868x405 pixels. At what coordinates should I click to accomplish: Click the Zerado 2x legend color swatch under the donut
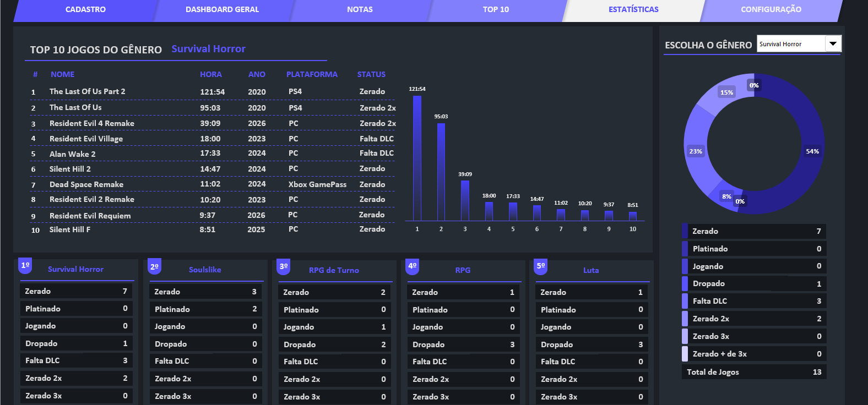pos(685,319)
